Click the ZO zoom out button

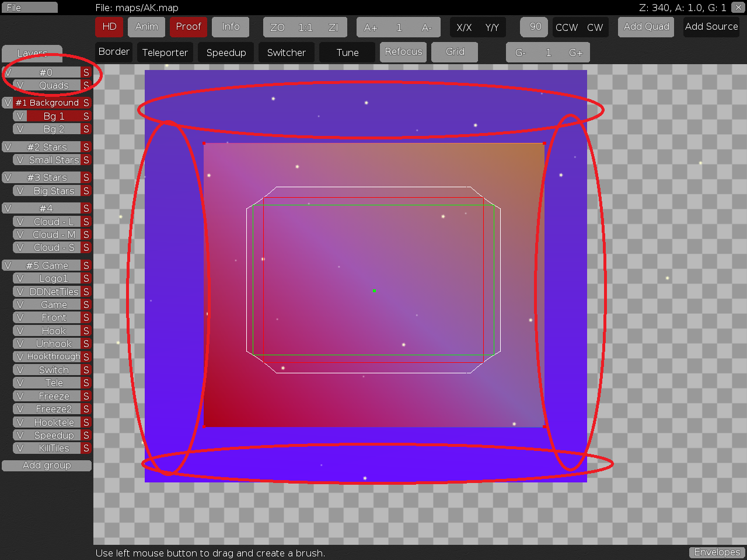277,27
